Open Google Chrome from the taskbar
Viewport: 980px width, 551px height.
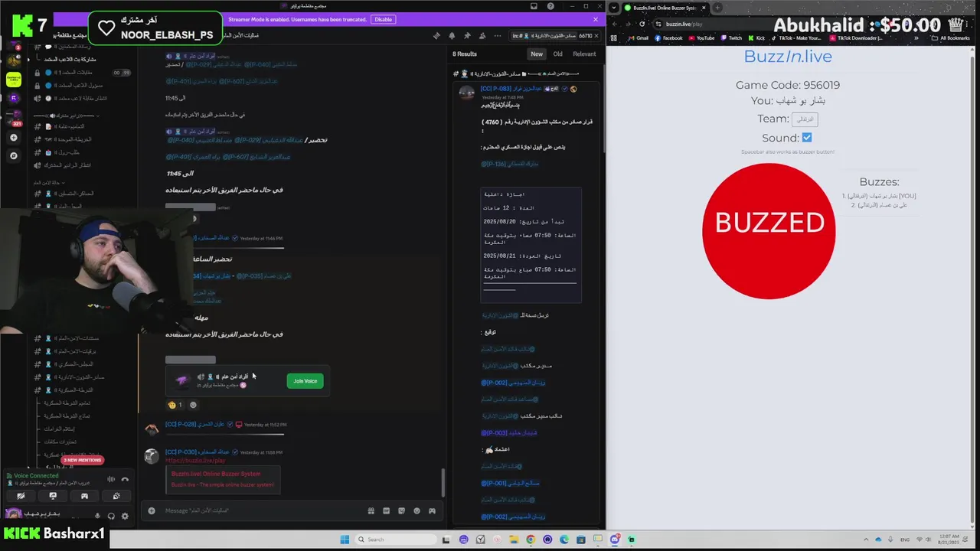[531, 540]
